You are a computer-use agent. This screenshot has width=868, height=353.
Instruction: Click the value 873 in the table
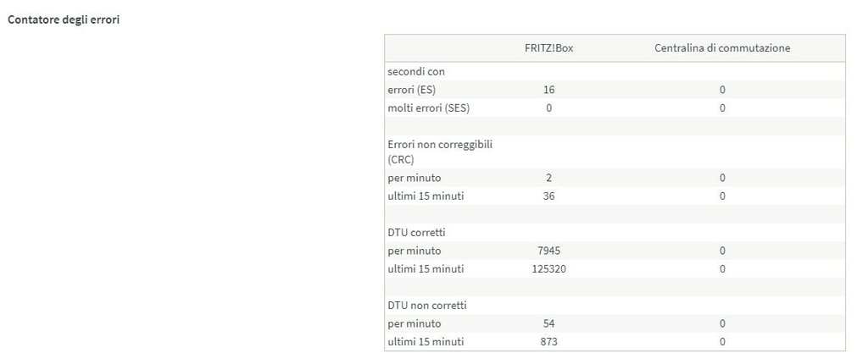[548, 342]
